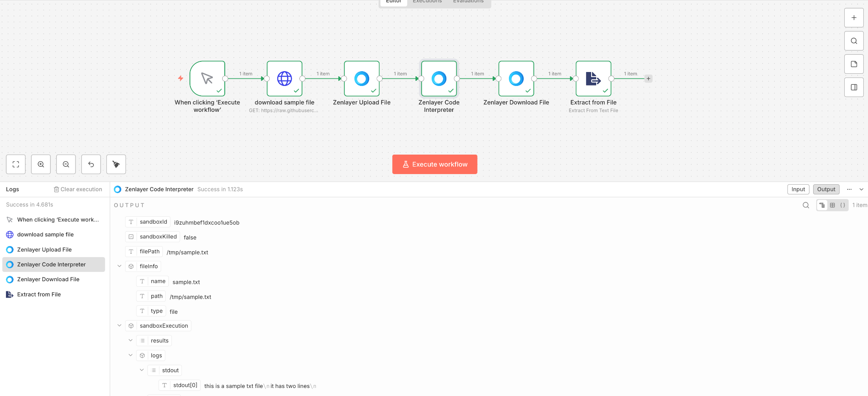Switch output to table view

(x=832, y=205)
